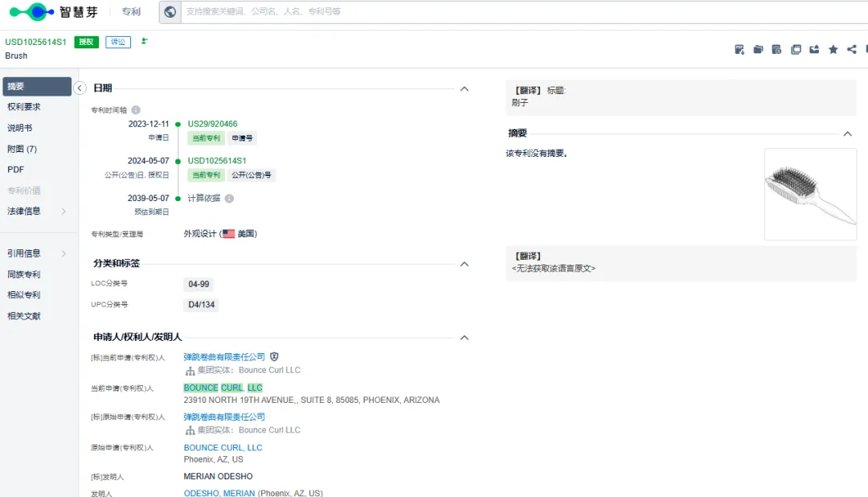The height and width of the screenshot is (497, 868).
Task: Open inventor ODESHO, MERIAN link
Action: pos(219,492)
